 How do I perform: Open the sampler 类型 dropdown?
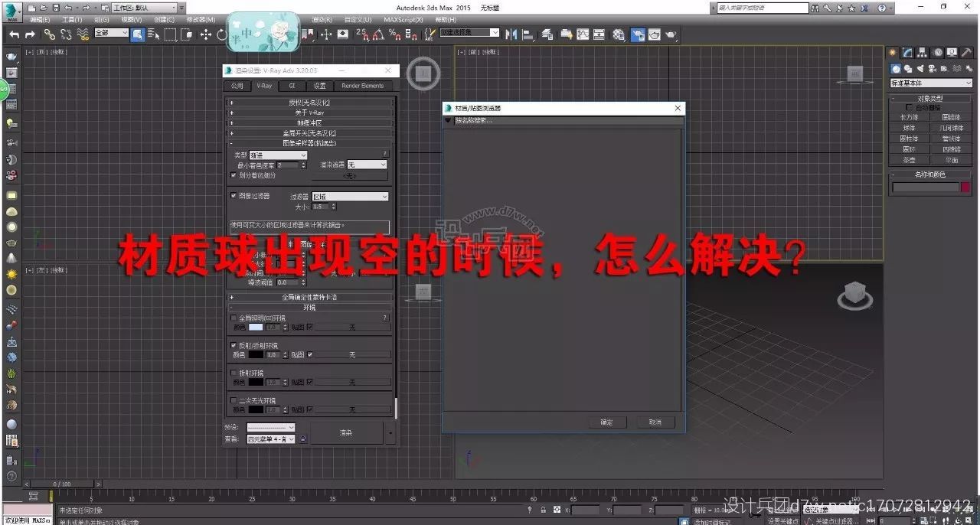pos(278,155)
